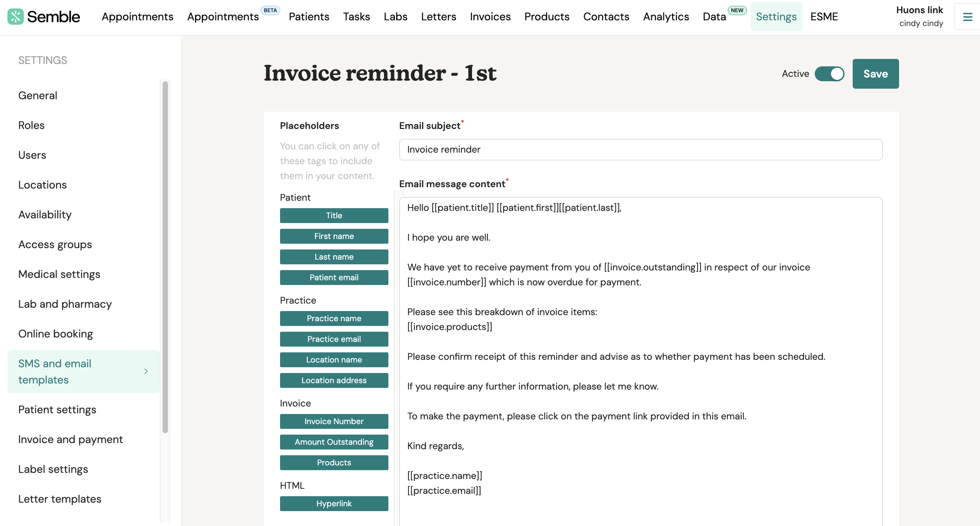
Task: Add the Hyperlink HTML tag
Action: [334, 504]
